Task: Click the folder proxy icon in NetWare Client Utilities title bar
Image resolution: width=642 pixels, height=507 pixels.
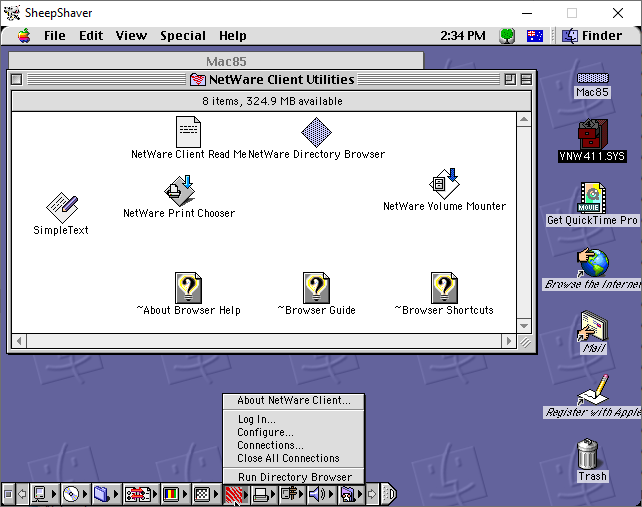Action: click(198, 79)
